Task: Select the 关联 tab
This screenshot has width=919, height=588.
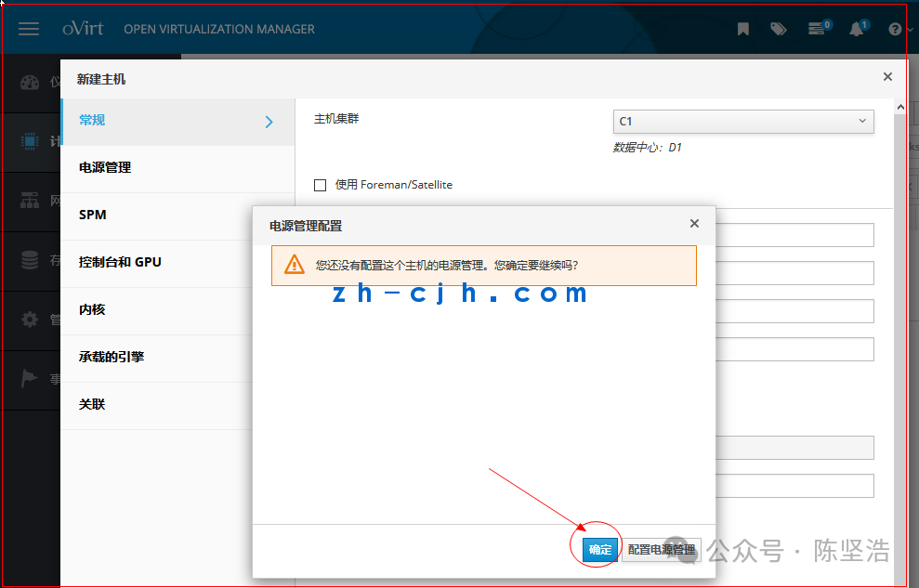Action: [157, 405]
